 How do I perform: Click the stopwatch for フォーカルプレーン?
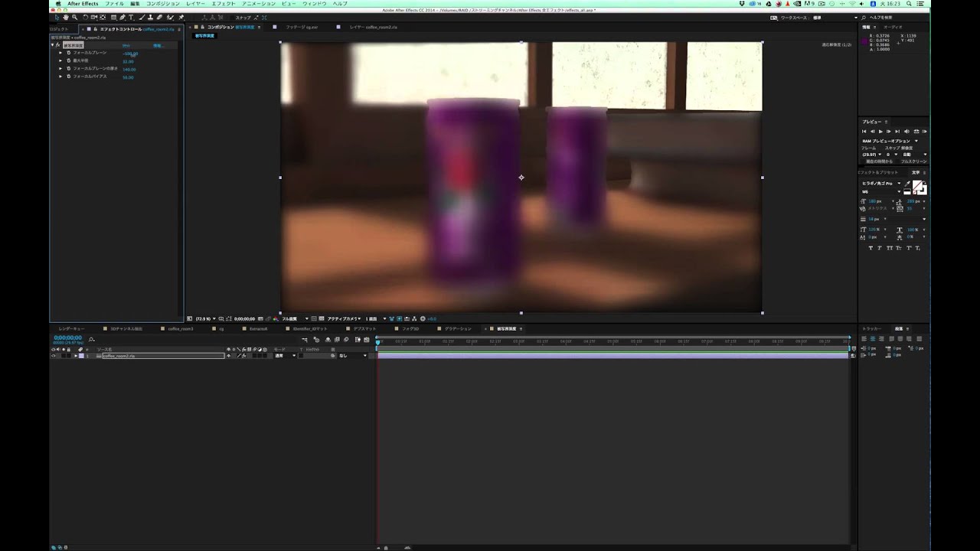(x=68, y=53)
